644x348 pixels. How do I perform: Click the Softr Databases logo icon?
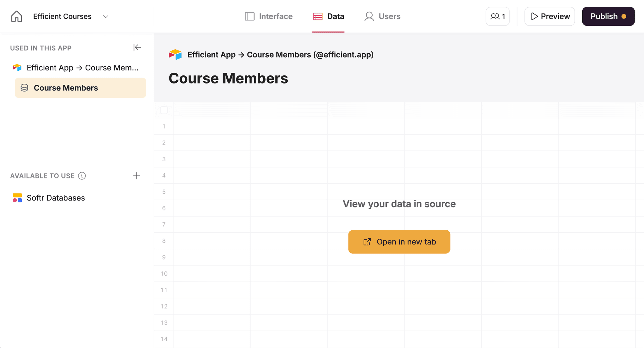pyautogui.click(x=17, y=198)
